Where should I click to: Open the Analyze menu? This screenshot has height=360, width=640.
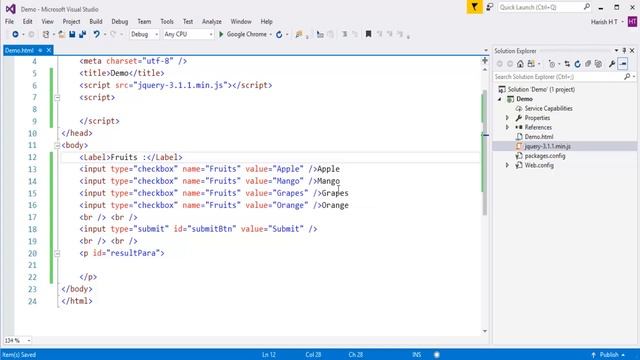[x=212, y=22]
